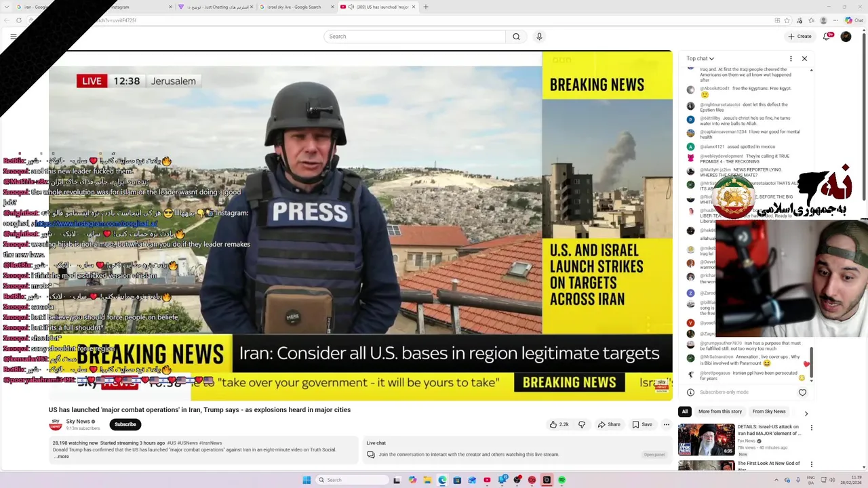Click the ENG DA language indicator
Screen dimensions: 868x488
810,480
